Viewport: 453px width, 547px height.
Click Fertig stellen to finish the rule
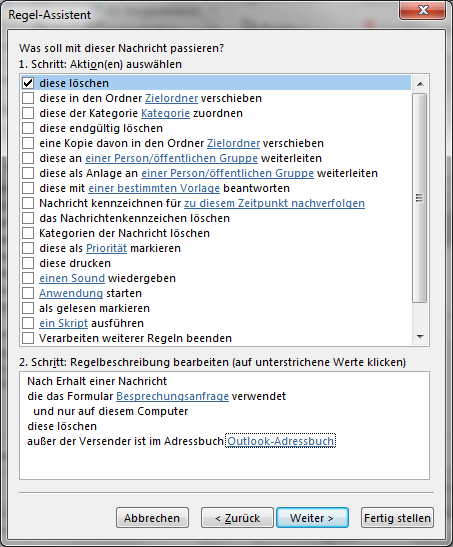tap(397, 518)
